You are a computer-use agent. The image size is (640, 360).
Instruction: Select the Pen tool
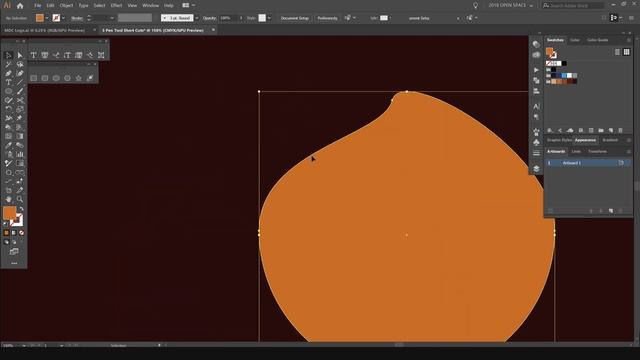pos(8,73)
